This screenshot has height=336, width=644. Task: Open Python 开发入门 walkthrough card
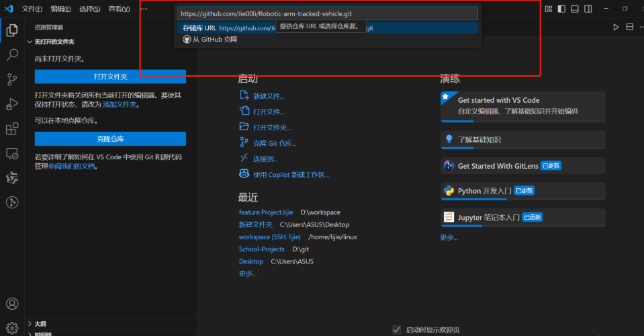523,191
